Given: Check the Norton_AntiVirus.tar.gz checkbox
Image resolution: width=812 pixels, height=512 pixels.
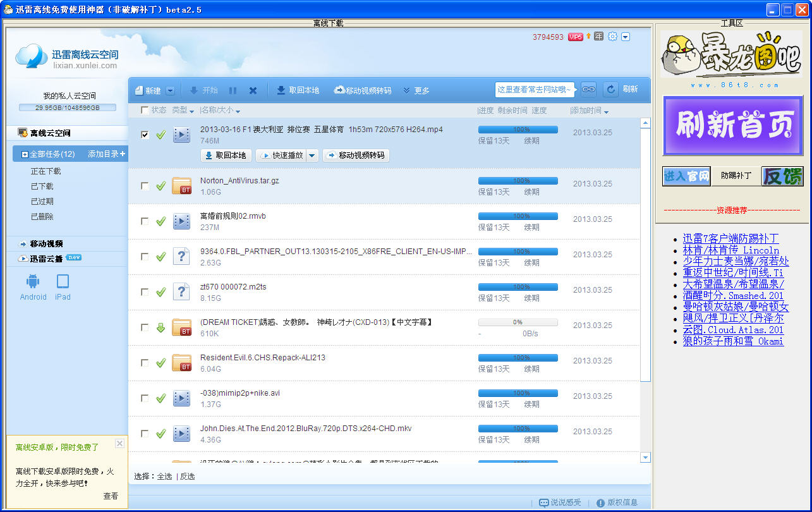Looking at the screenshot, I should [145, 186].
